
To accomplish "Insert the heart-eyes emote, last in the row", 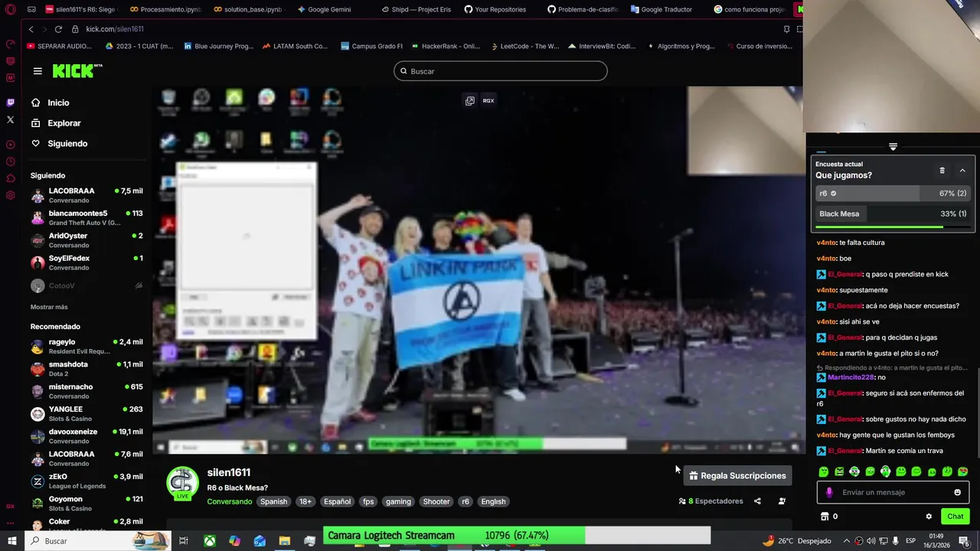I will (963, 472).
